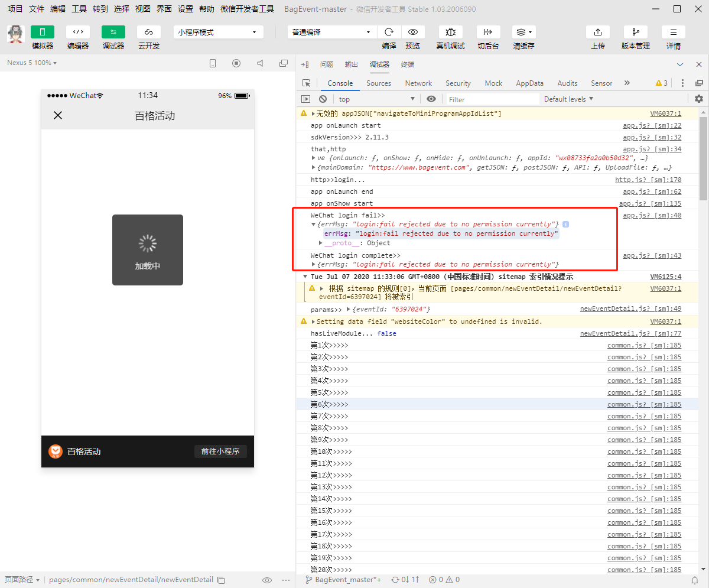Open the 项目 menu
This screenshot has height=588, width=709.
[15, 9]
